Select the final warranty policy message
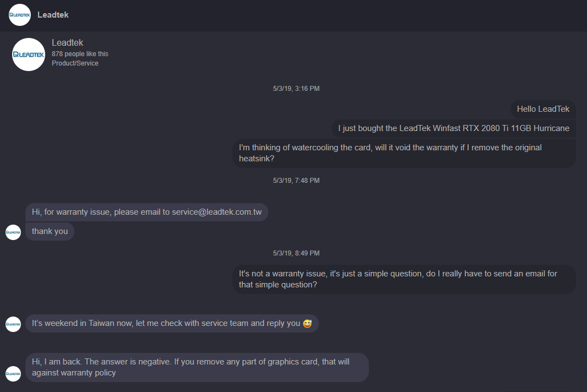 196,367
